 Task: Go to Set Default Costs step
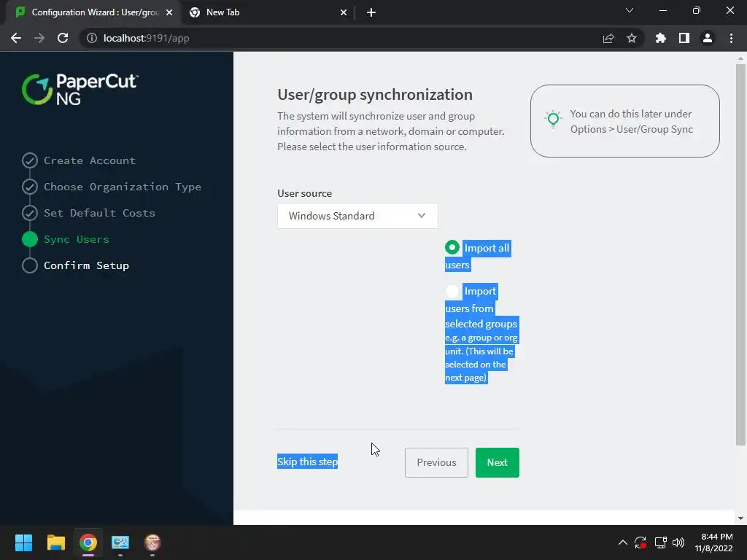point(99,213)
